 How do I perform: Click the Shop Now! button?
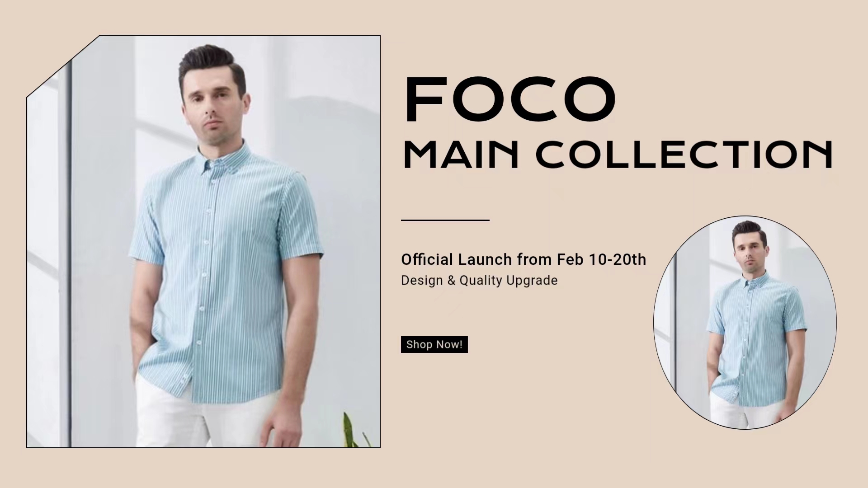[434, 344]
